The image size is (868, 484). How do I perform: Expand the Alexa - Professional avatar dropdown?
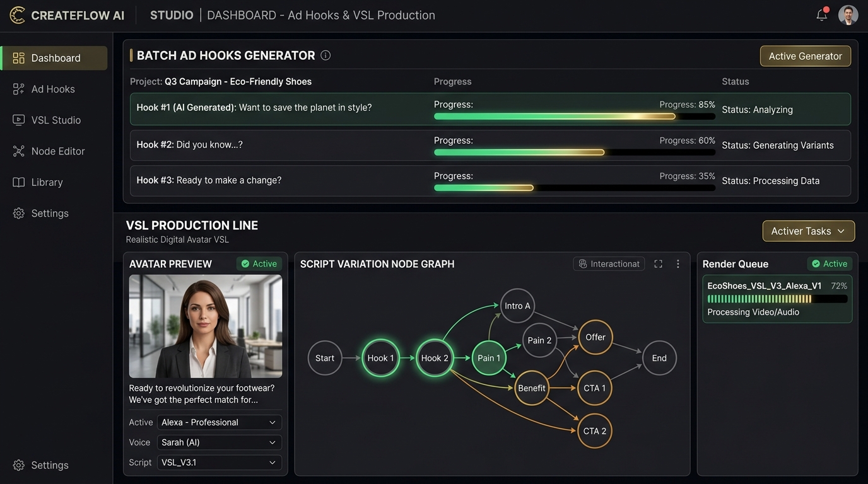[x=219, y=422]
